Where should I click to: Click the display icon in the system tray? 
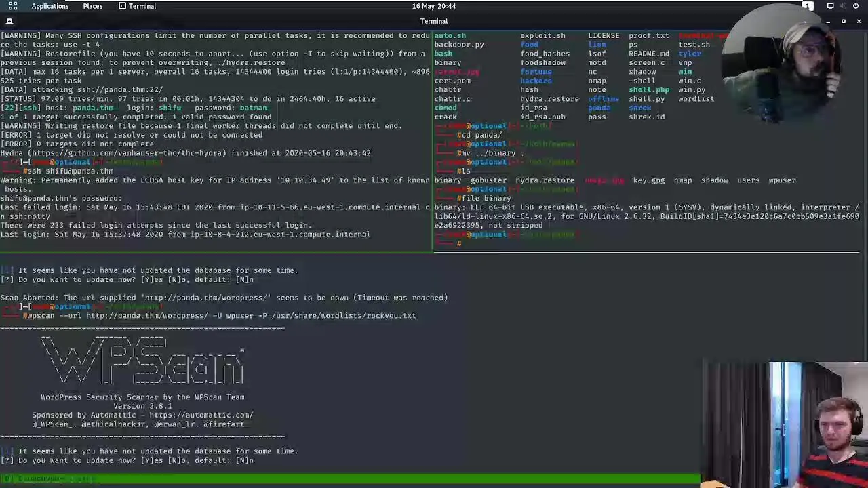click(x=830, y=6)
